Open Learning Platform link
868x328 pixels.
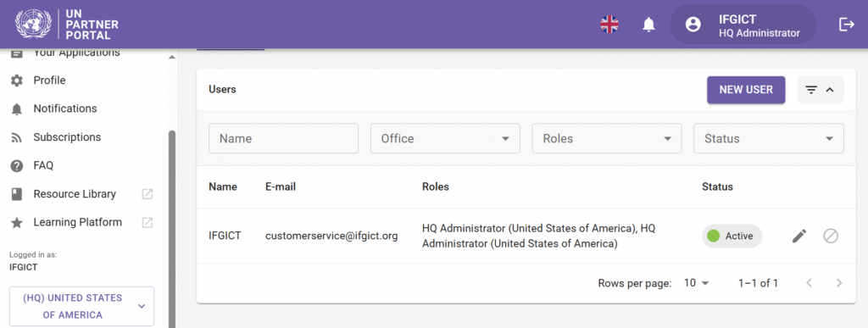(77, 222)
